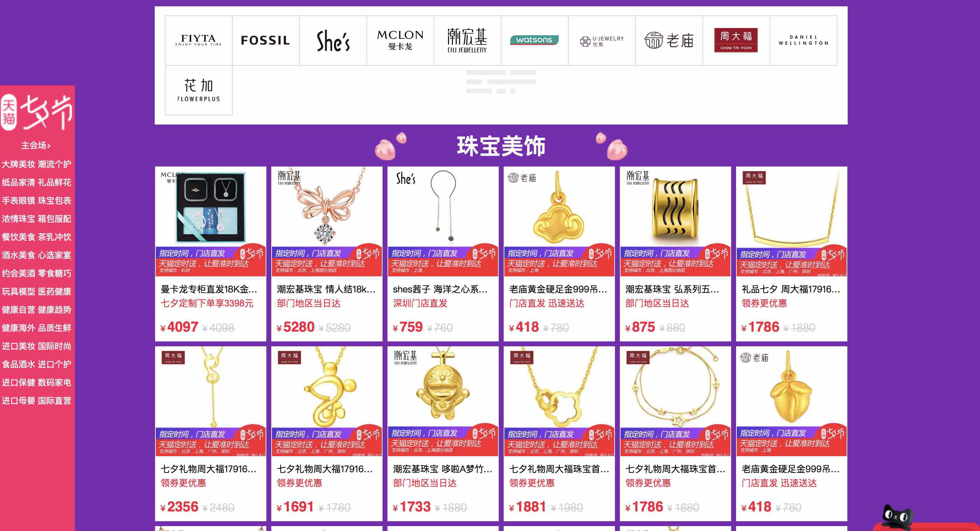Open the Daniel Wellington brand logo
The image size is (980, 531).
click(804, 40)
